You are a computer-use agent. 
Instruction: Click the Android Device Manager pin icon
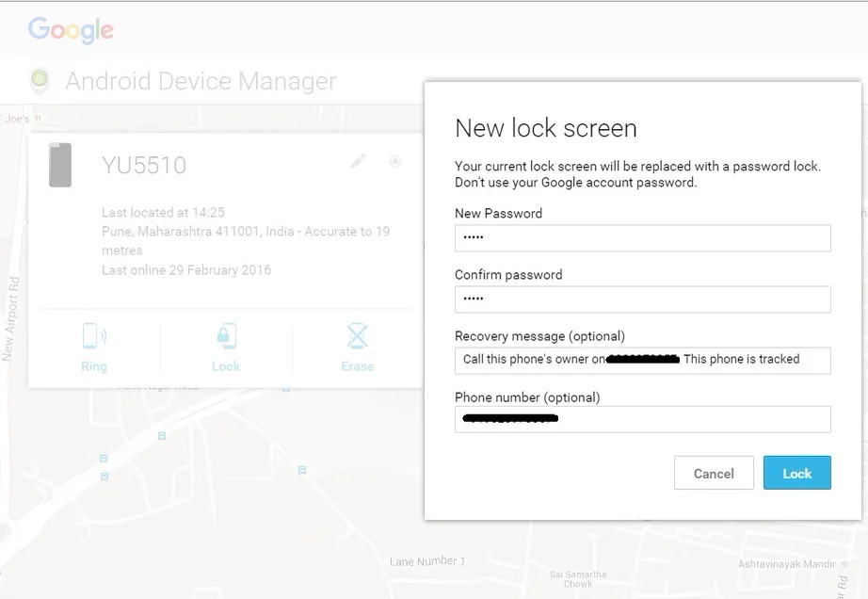[40, 81]
